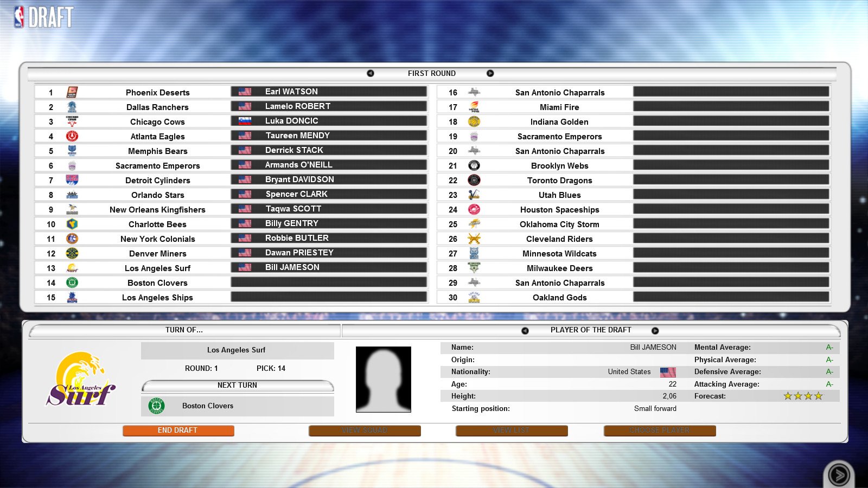868x488 pixels.
Task: Click the VIEW SQUAD button
Action: (x=365, y=431)
